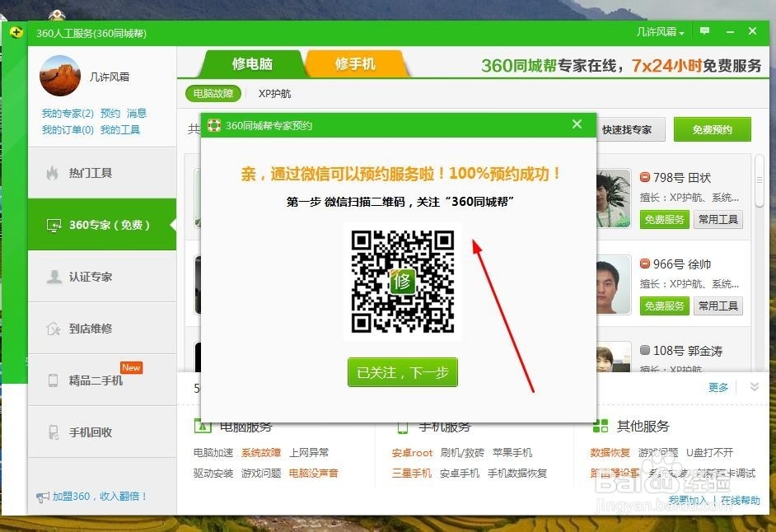The width and height of the screenshot is (776, 532).
Task: Open 认证专家 in sidebar
Action: (102, 277)
